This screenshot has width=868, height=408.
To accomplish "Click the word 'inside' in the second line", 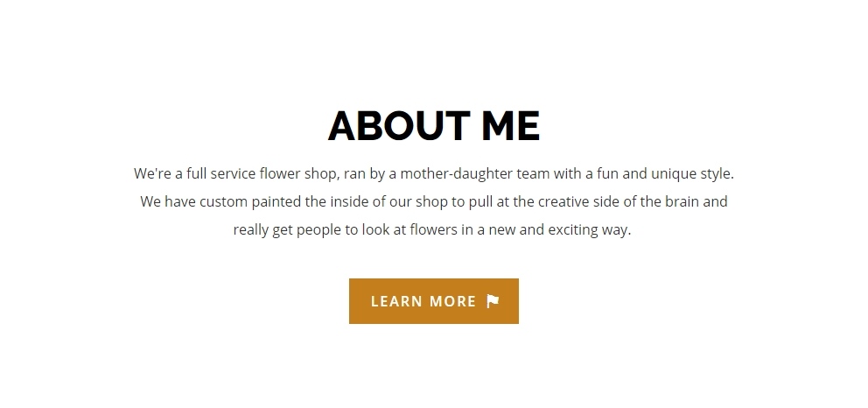I will [349, 202].
